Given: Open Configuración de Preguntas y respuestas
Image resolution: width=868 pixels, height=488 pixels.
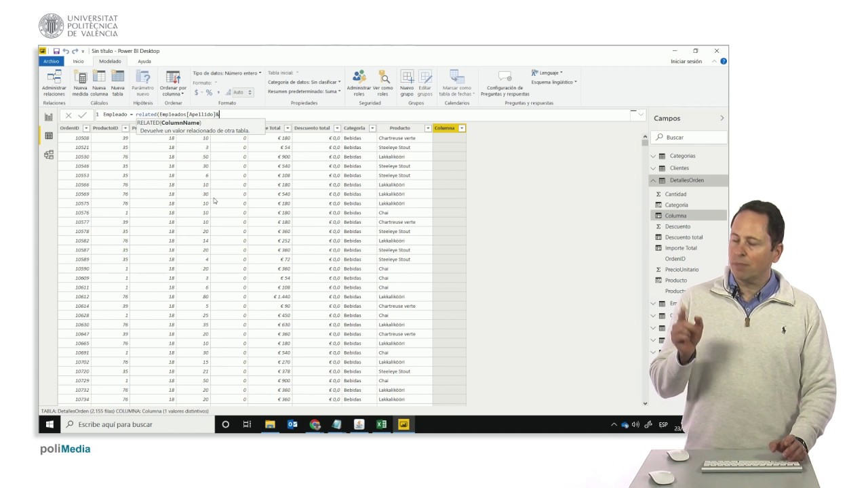Looking at the screenshot, I should point(505,83).
